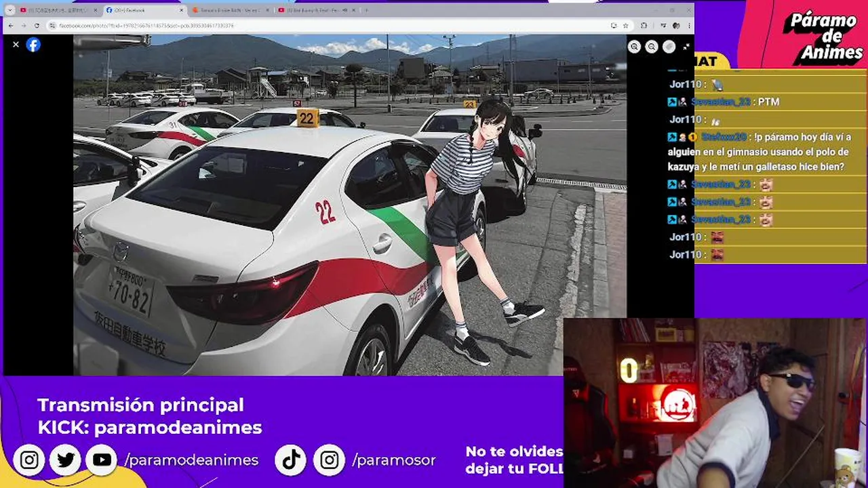Zoom in on the Facebook photo
This screenshot has width=868, height=488.
634,47
